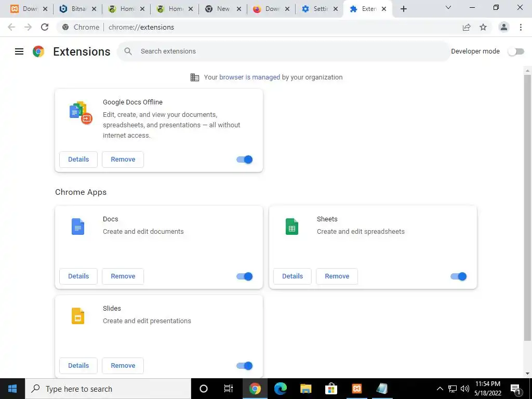The width and height of the screenshot is (532, 399).
Task: Click the blue Docs app icon
Action: click(78, 227)
